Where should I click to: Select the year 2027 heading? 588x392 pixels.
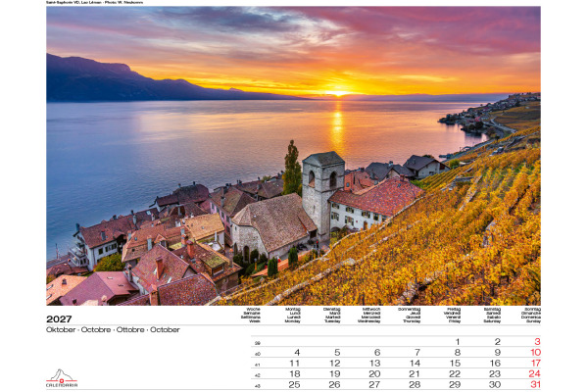pyautogui.click(x=59, y=318)
